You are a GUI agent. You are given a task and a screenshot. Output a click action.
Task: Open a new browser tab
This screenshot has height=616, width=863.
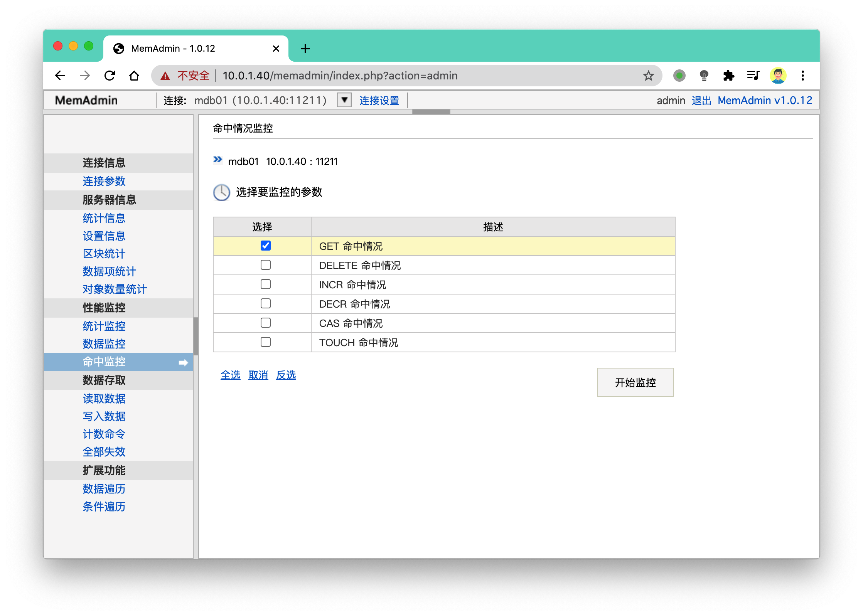click(x=305, y=49)
